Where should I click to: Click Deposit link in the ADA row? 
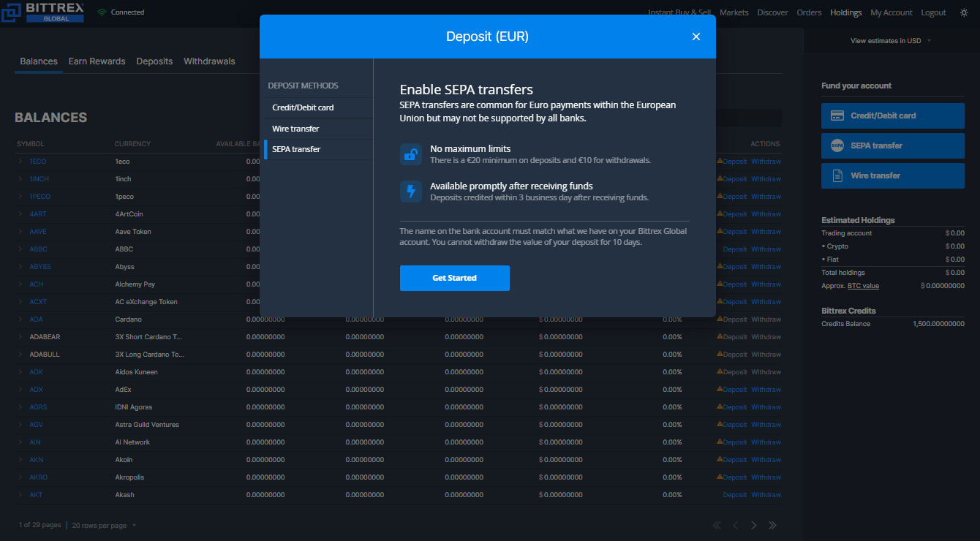735,319
